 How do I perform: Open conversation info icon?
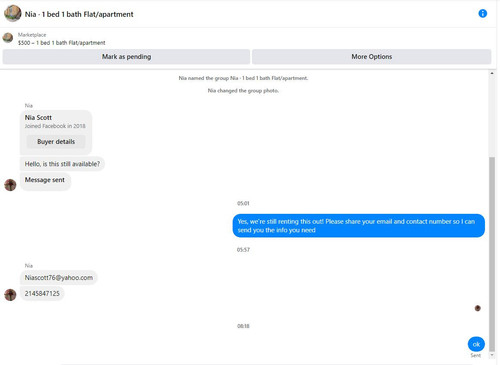click(482, 13)
